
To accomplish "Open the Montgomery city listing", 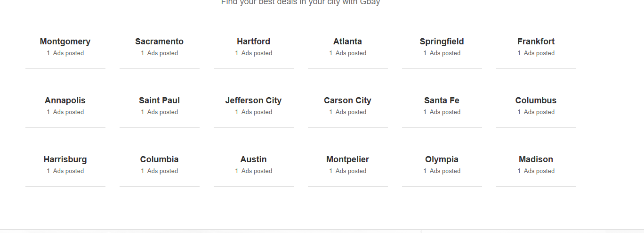I will 65,42.
